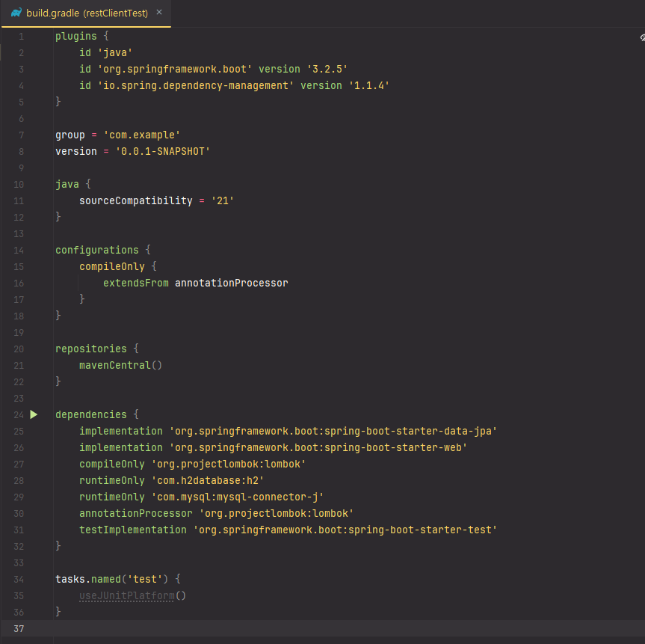
Task: Click the 'group' property name on line 7
Action: click(70, 135)
